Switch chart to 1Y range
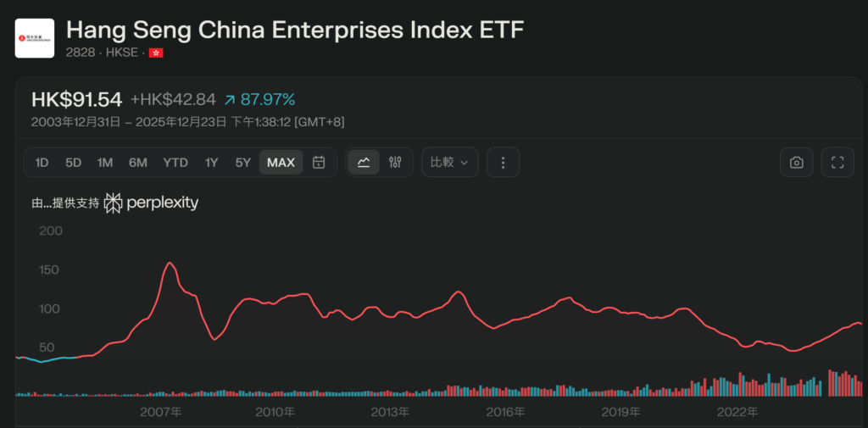This screenshot has width=868, height=428. click(x=211, y=163)
